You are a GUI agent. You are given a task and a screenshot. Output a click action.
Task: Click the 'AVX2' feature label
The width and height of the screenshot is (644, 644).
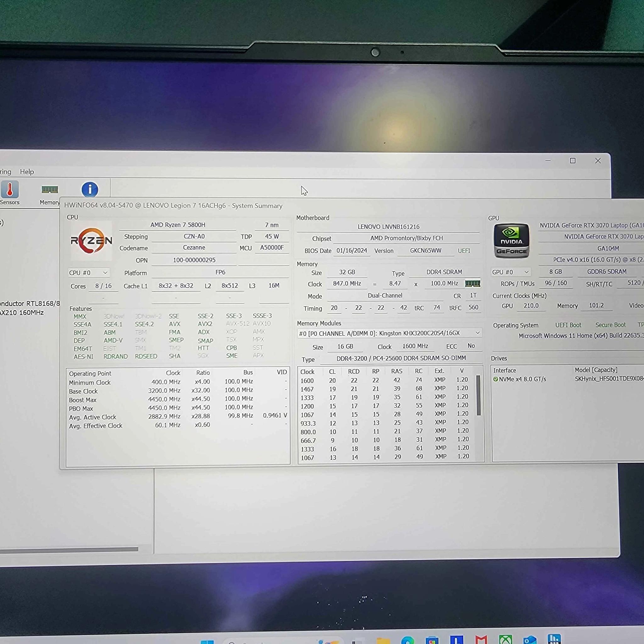pos(205,324)
